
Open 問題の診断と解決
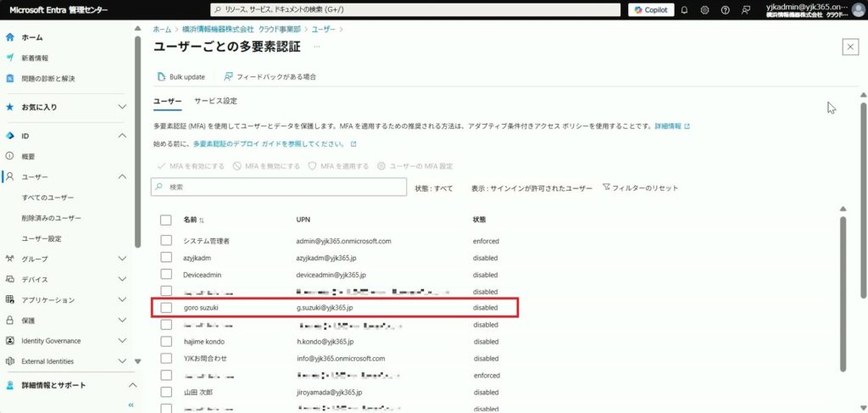48,79
